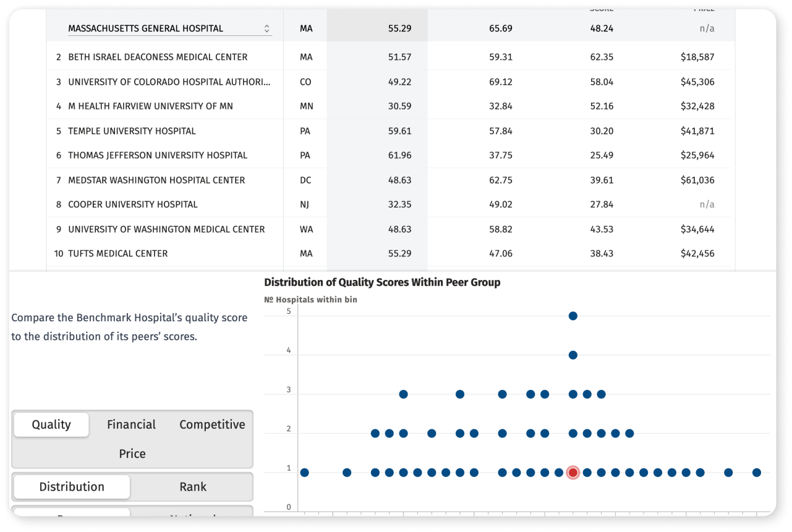792x532 pixels.
Task: Click the red benchmark hospital dot
Action: (x=573, y=473)
